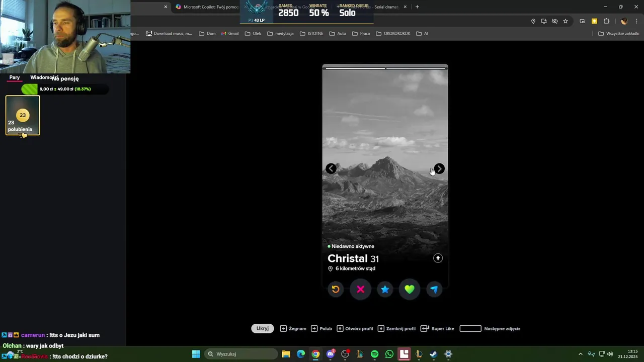Open Discord from taskbar
The image size is (644, 362).
331,354
